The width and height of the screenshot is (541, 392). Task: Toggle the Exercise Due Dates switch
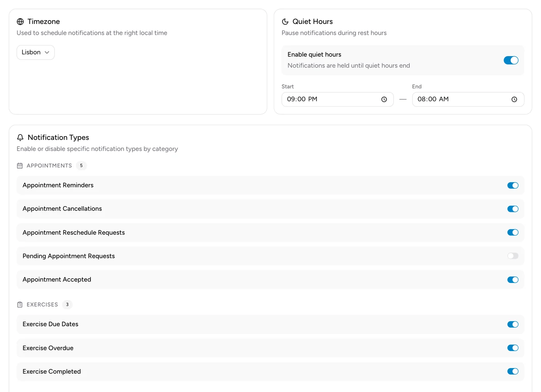(x=513, y=324)
